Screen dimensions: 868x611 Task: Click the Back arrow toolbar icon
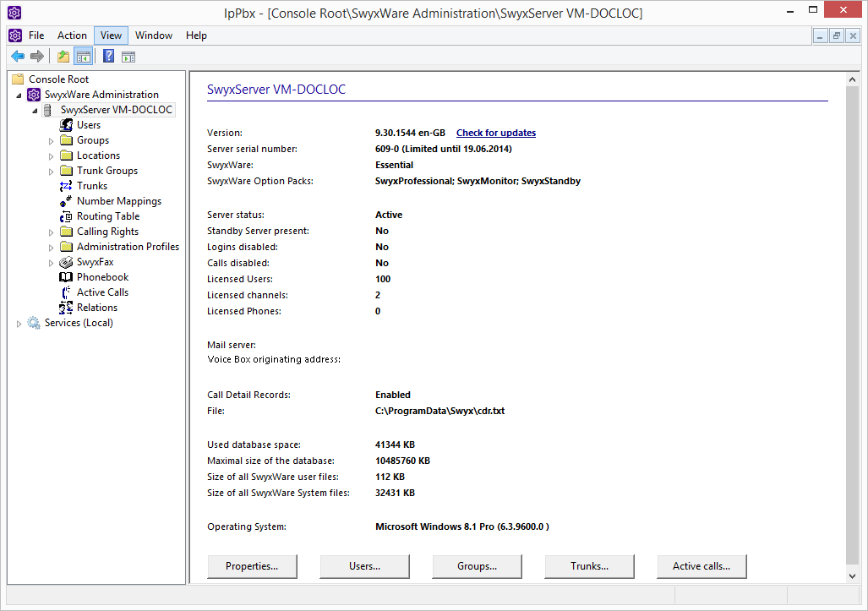pos(18,57)
